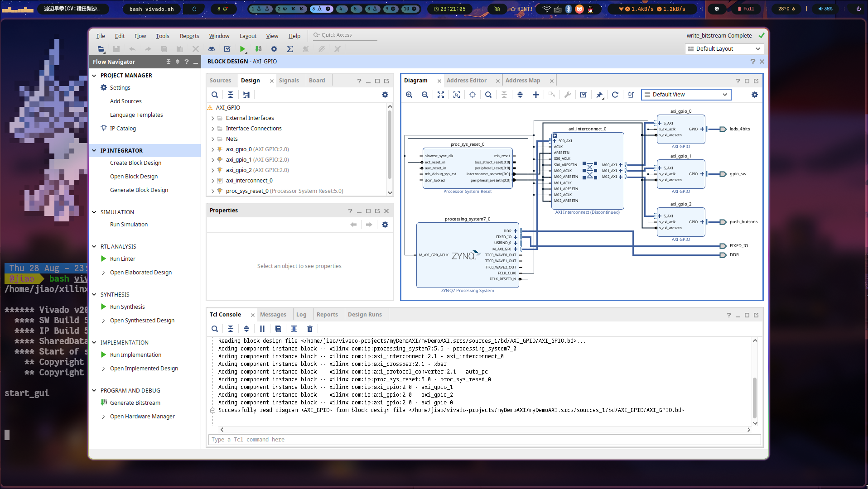Open the Default View dropdown
The image size is (868, 489).
point(686,95)
